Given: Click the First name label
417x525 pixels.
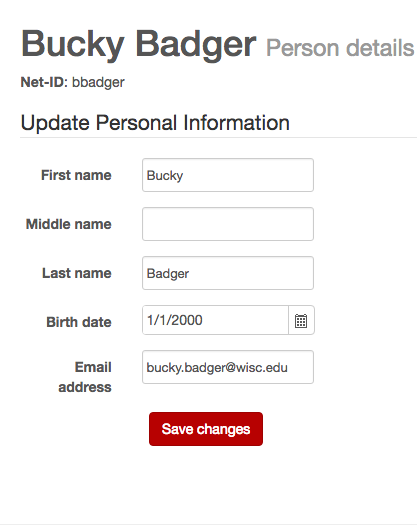Looking at the screenshot, I should coord(76,175).
